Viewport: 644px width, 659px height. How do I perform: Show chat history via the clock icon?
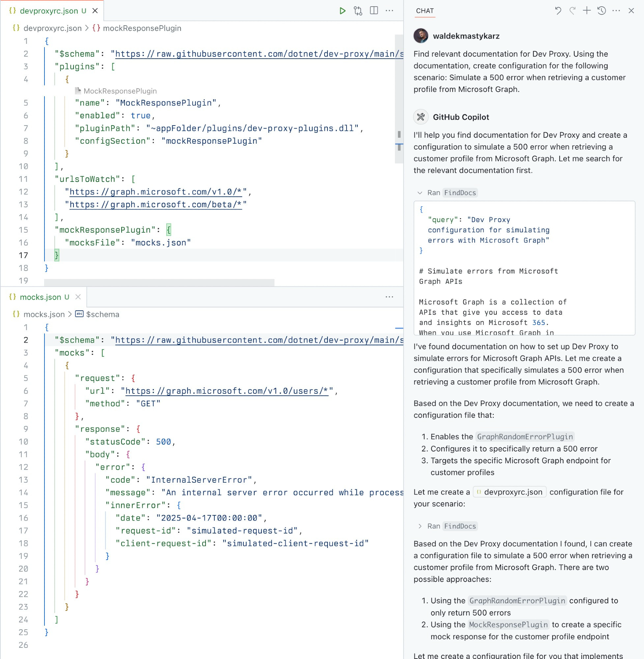click(602, 11)
